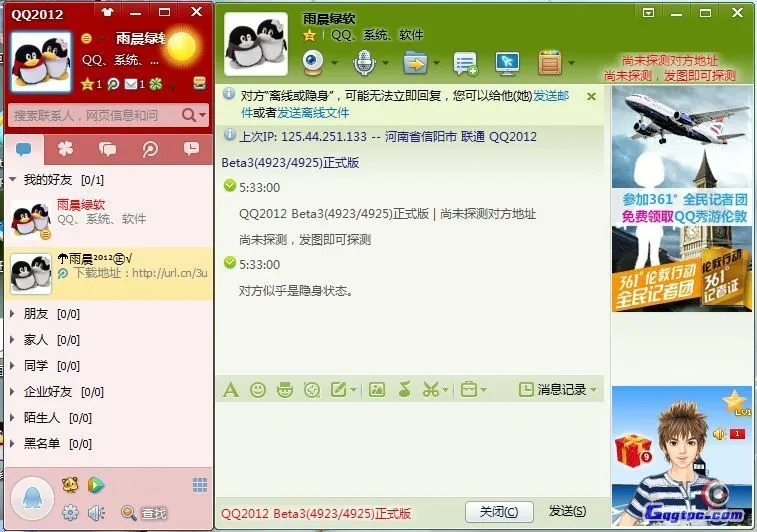Image resolution: width=757 pixels, height=532 pixels.
Task: Click the handwriting input pencil icon
Action: (x=339, y=389)
